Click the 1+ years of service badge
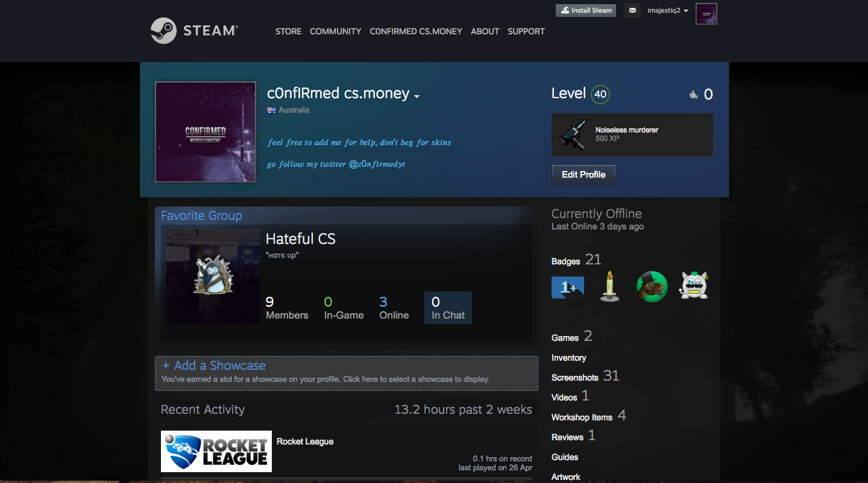The height and width of the screenshot is (483, 868). 568,287
